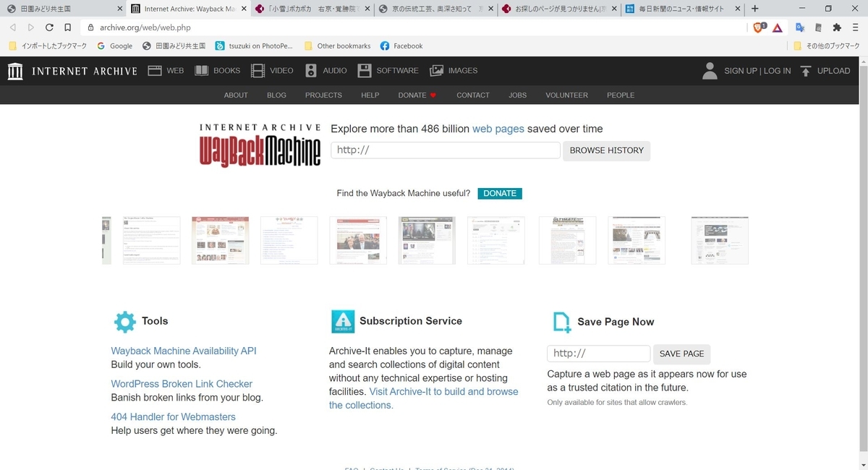Switch to the 京の伝統工芸 tab
The height and width of the screenshot is (470, 868).
pyautogui.click(x=435, y=9)
